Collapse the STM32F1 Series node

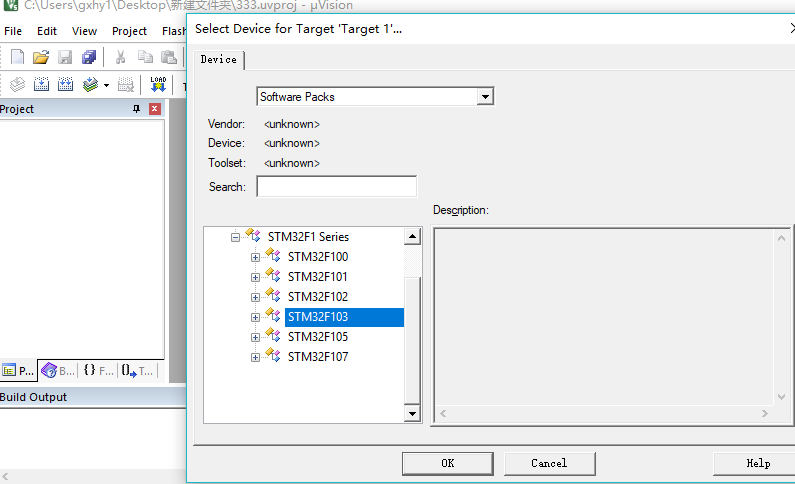pyautogui.click(x=235, y=237)
